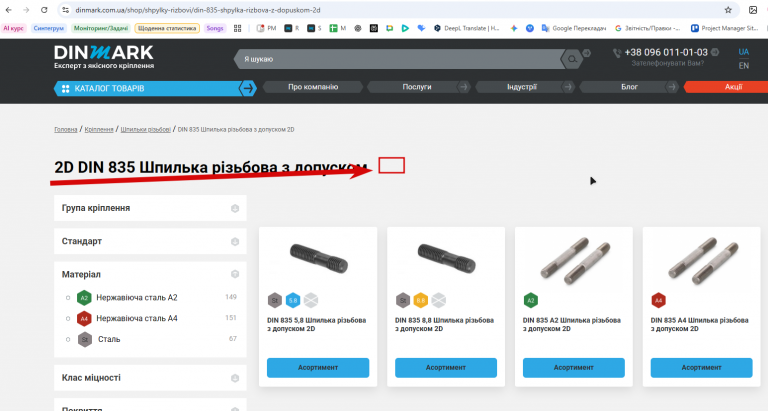Image resolution: width=768 pixels, height=411 pixels.
Task: Click the phone handset icon
Action: (617, 53)
